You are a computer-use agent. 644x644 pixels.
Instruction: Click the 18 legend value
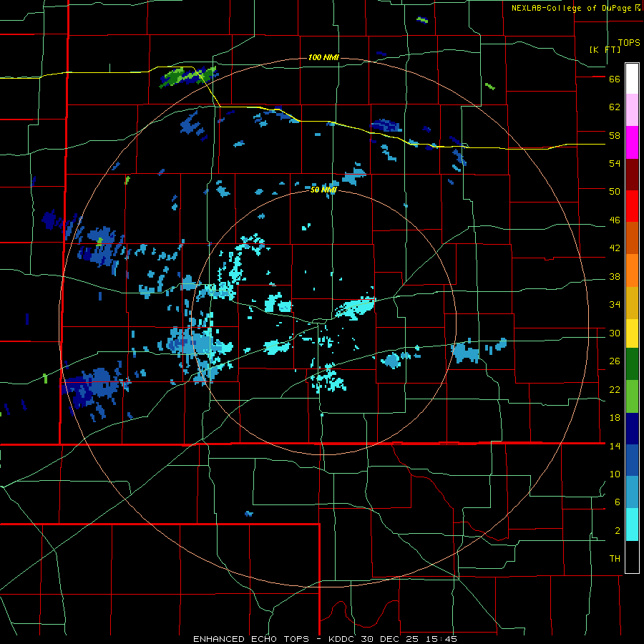point(615,418)
